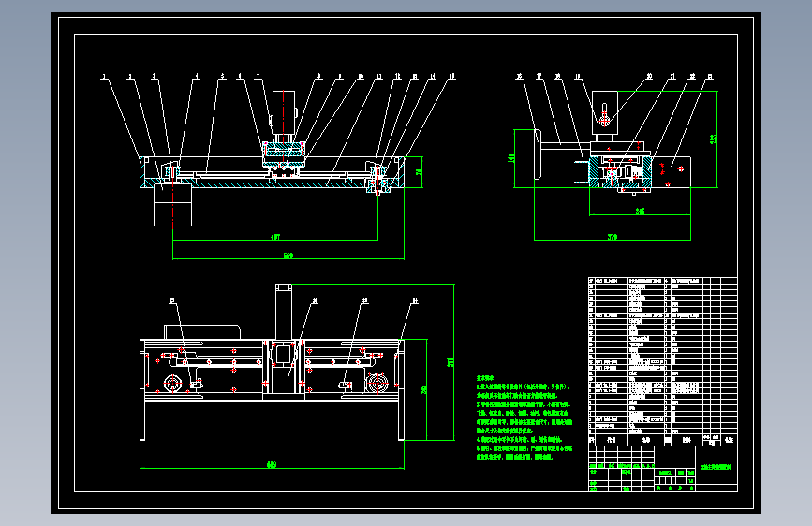Select the yellow drawing title in the title block

[x=716, y=467]
